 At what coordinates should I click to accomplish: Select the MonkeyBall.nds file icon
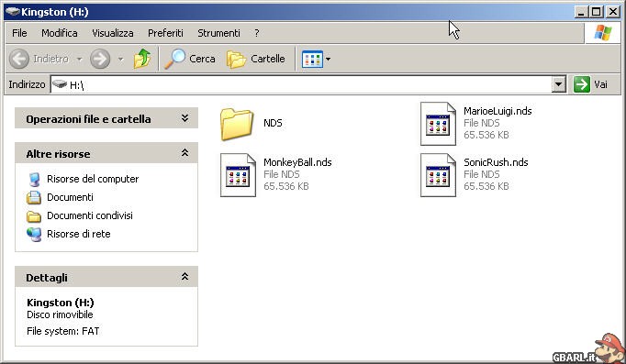(238, 175)
